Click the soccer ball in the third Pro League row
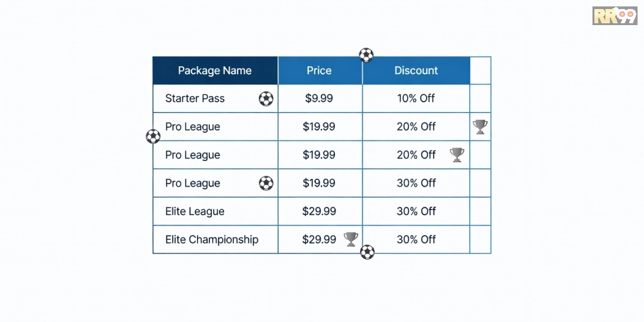The width and height of the screenshot is (644, 322). (266, 184)
